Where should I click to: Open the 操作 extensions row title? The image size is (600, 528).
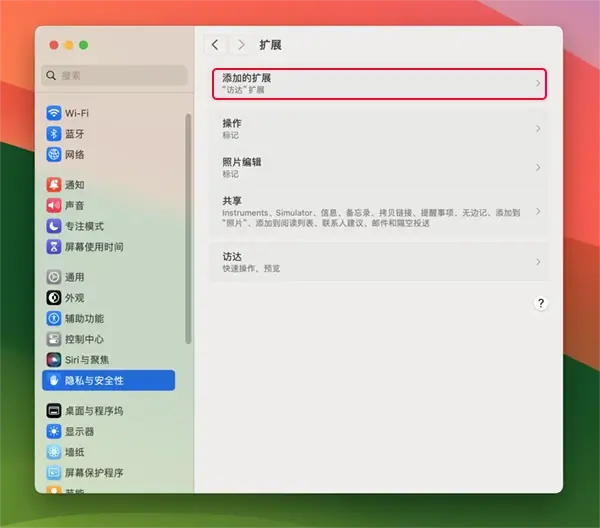232,123
